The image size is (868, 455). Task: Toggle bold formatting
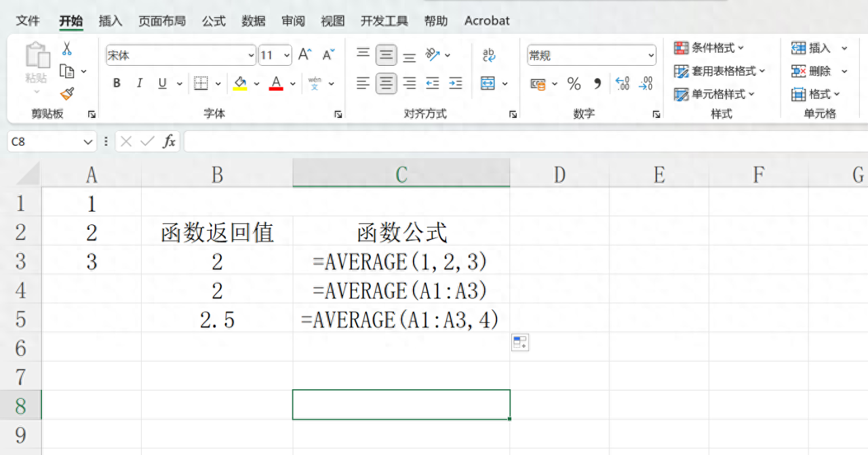coord(117,83)
